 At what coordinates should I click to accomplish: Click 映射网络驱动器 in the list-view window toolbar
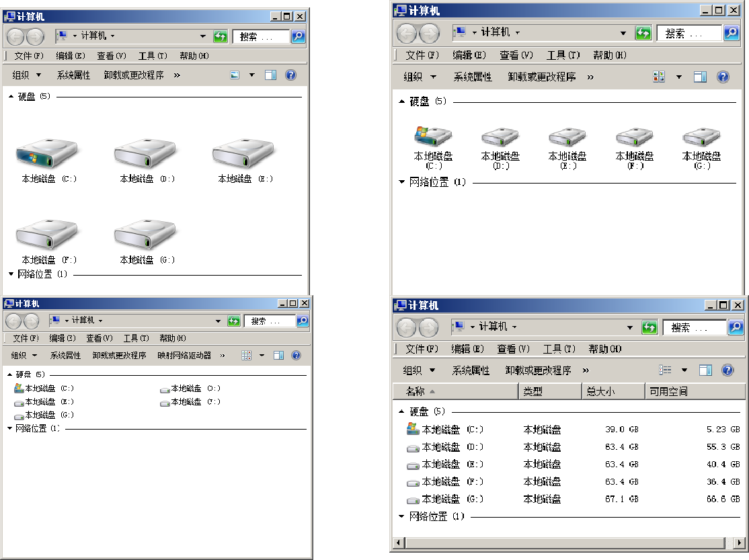coord(184,356)
